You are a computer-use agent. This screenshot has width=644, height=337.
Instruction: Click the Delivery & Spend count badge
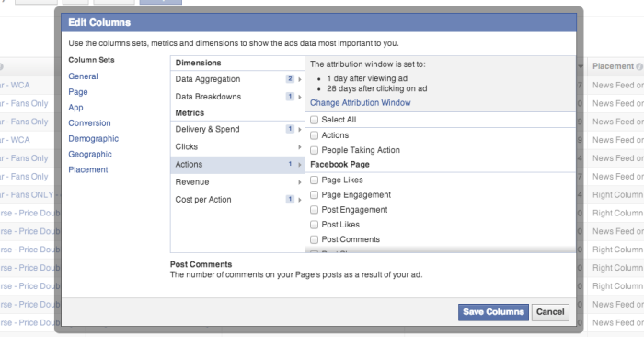290,129
